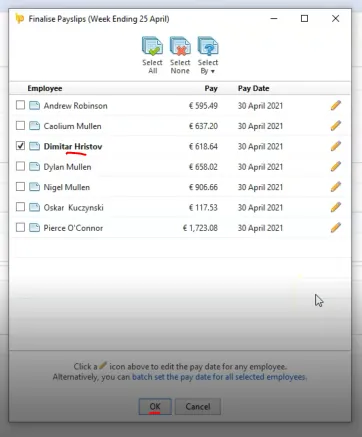Select the Nigel Mullen name
This screenshot has width=362, height=437.
click(67, 187)
